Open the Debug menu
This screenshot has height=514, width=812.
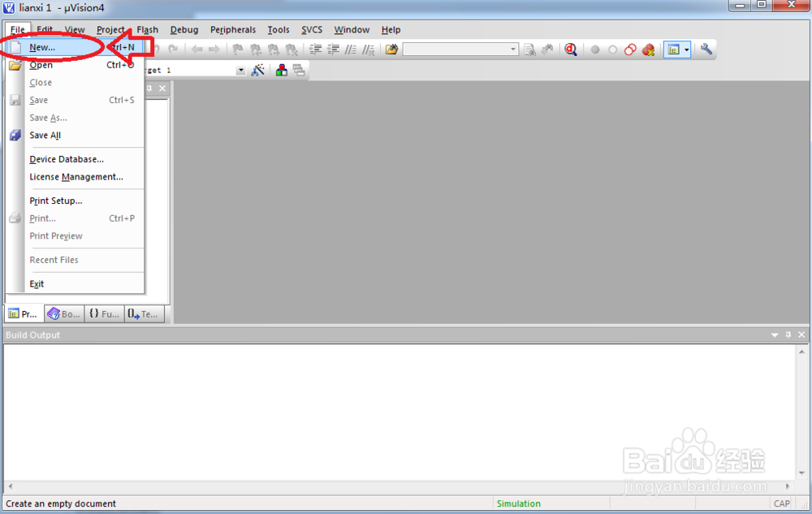pyautogui.click(x=184, y=29)
